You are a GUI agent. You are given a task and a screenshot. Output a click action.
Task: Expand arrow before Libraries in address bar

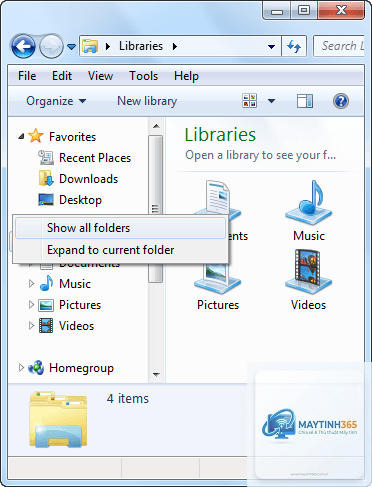[108, 46]
